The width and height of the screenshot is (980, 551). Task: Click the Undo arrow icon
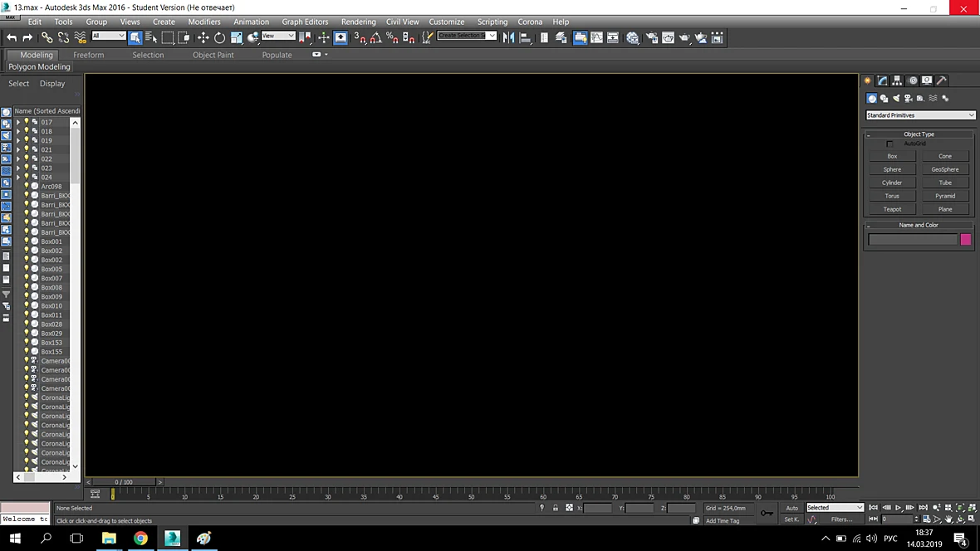[x=12, y=37]
